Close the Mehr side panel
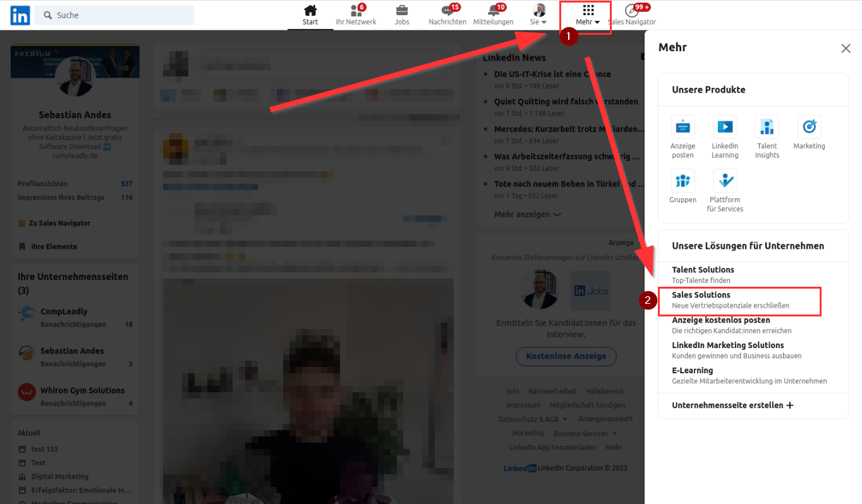Image resolution: width=862 pixels, height=504 pixels. coord(846,48)
